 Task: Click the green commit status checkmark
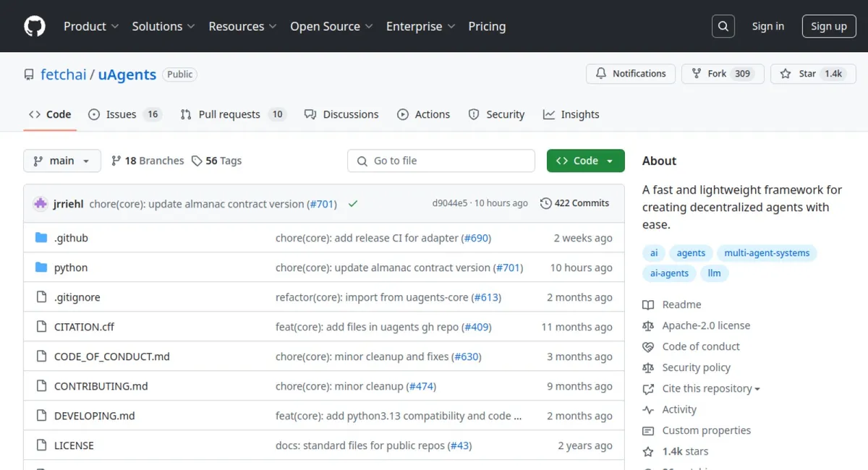[353, 204]
